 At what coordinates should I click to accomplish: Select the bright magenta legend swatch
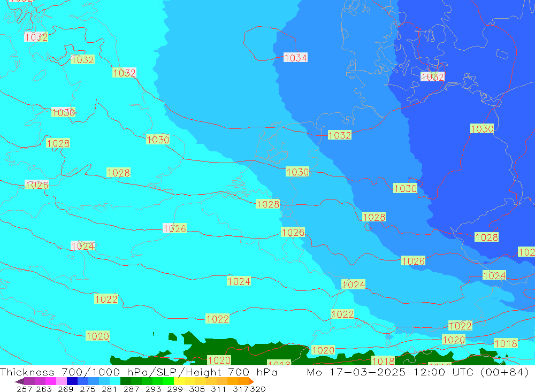(x=50, y=381)
